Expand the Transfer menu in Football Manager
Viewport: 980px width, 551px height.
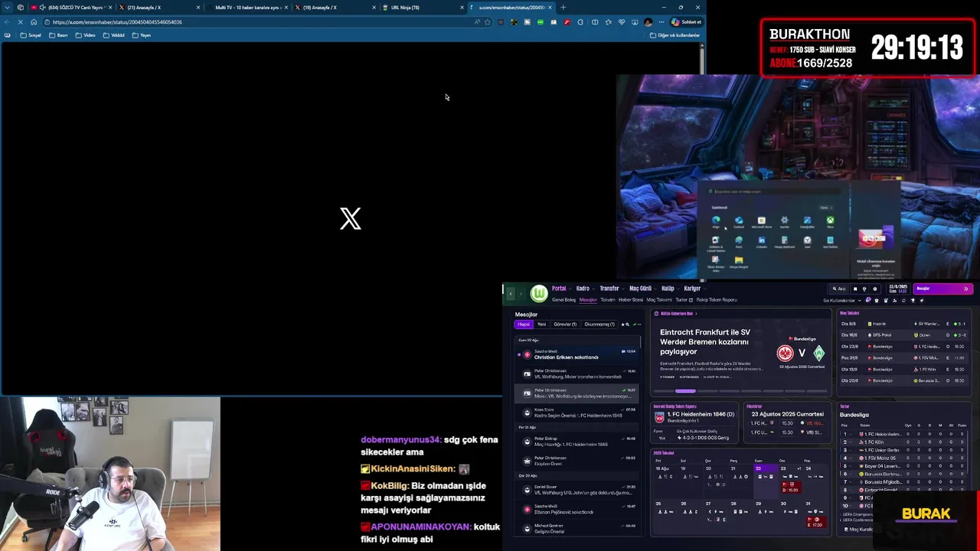[611, 289]
